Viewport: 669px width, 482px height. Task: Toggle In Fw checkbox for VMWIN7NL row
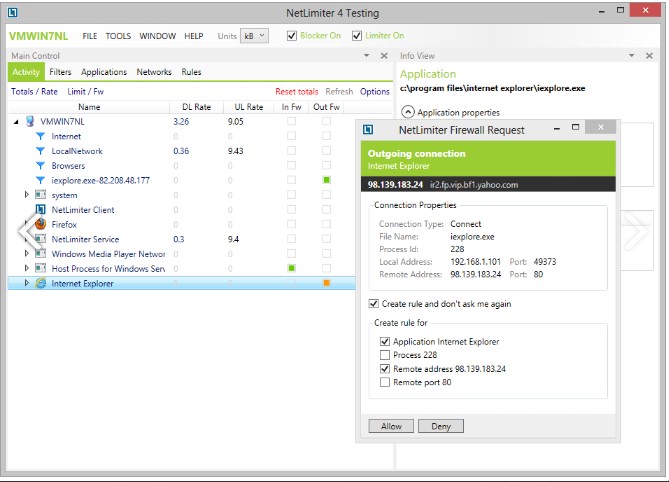coord(291,121)
